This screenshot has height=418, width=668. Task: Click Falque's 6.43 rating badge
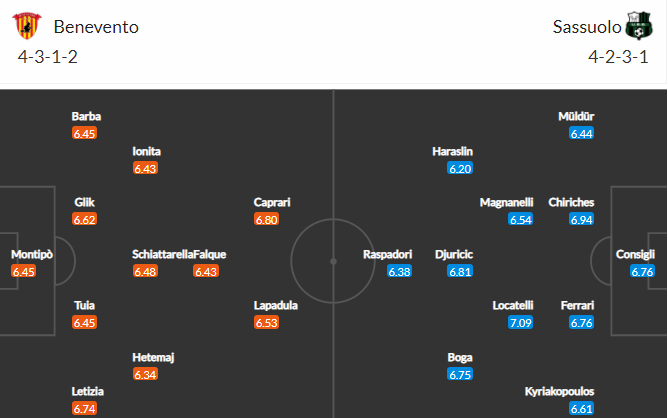pos(206,271)
